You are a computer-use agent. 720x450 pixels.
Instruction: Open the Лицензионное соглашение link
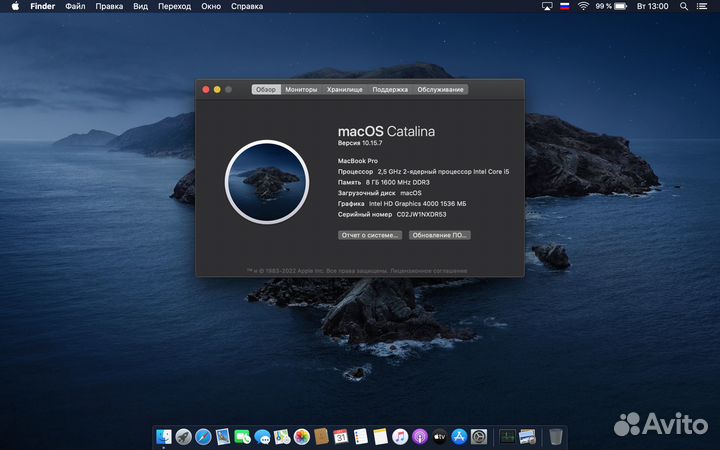pyautogui.click(x=428, y=271)
